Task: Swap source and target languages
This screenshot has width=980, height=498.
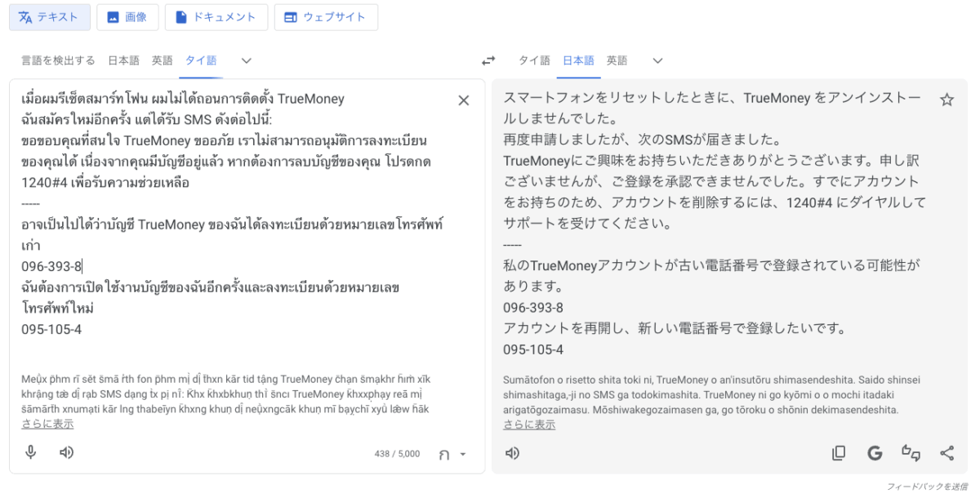Action: coord(488,60)
